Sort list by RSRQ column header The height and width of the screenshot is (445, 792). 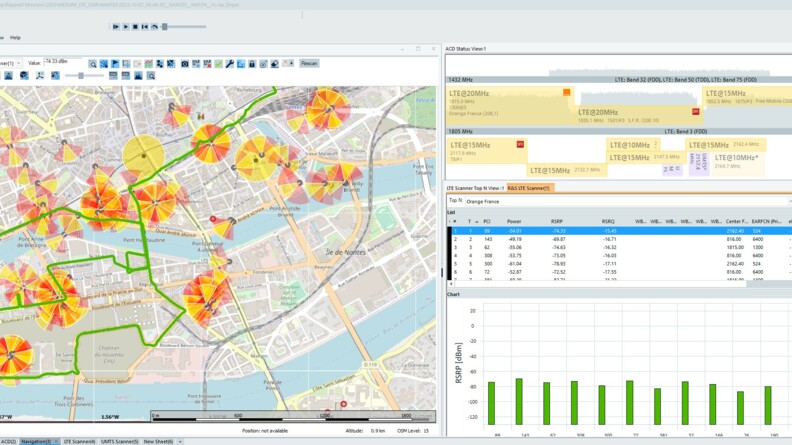(x=608, y=221)
